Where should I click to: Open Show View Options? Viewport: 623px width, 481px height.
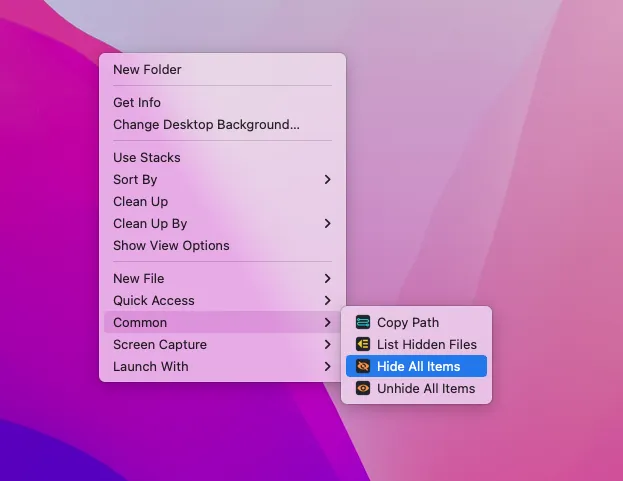coord(171,246)
